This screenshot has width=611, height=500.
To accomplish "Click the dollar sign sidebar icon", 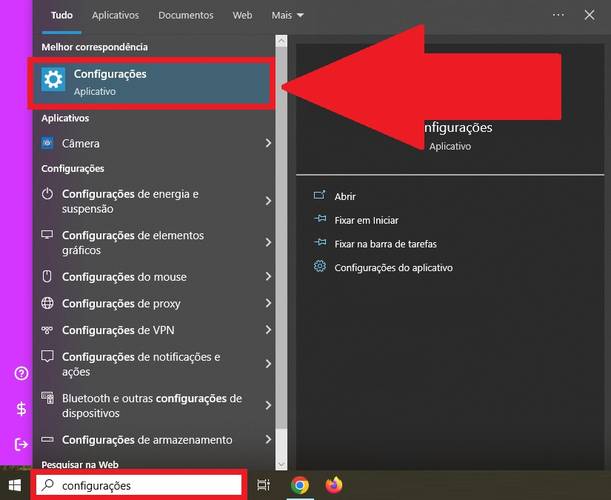I will coord(21,409).
